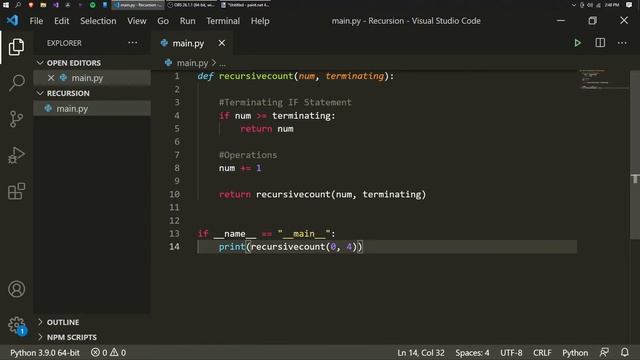Run the Python file with play button
Screen dimensions: 640x360
point(577,43)
